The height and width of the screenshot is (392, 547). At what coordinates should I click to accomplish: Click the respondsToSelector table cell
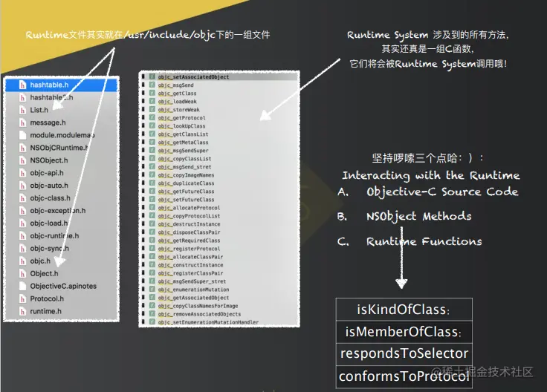pyautogui.click(x=404, y=353)
